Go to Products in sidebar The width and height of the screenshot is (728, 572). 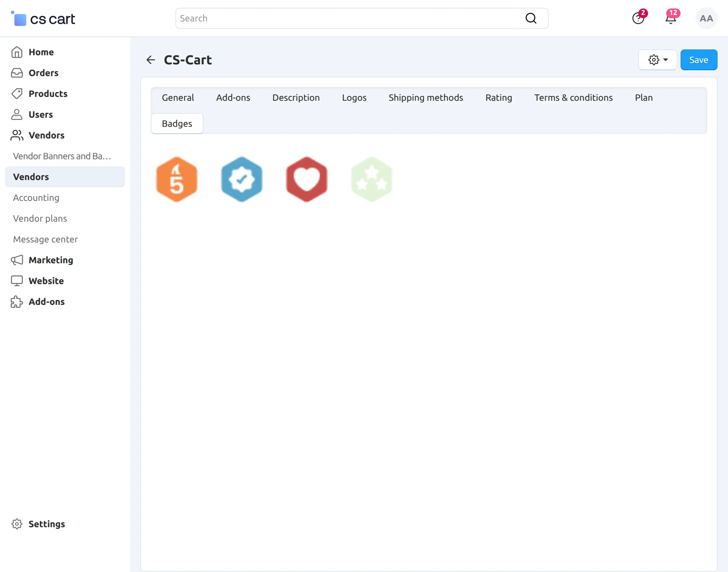click(48, 94)
